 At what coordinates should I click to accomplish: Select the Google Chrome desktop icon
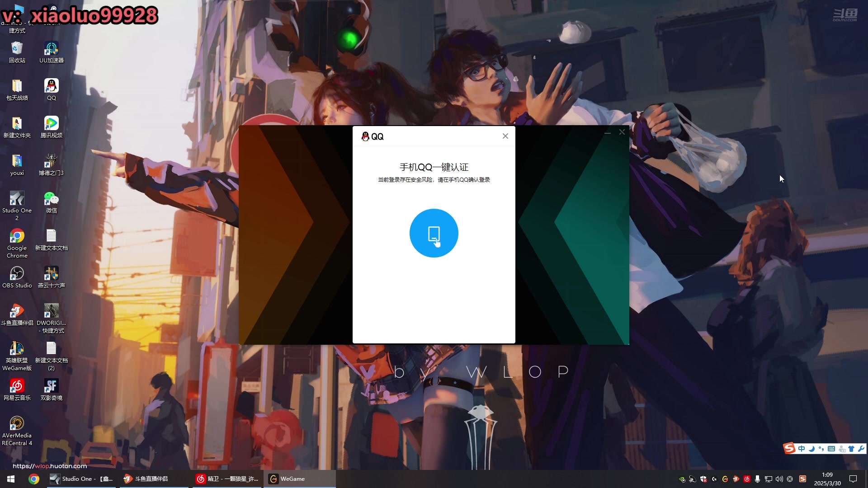click(x=17, y=243)
